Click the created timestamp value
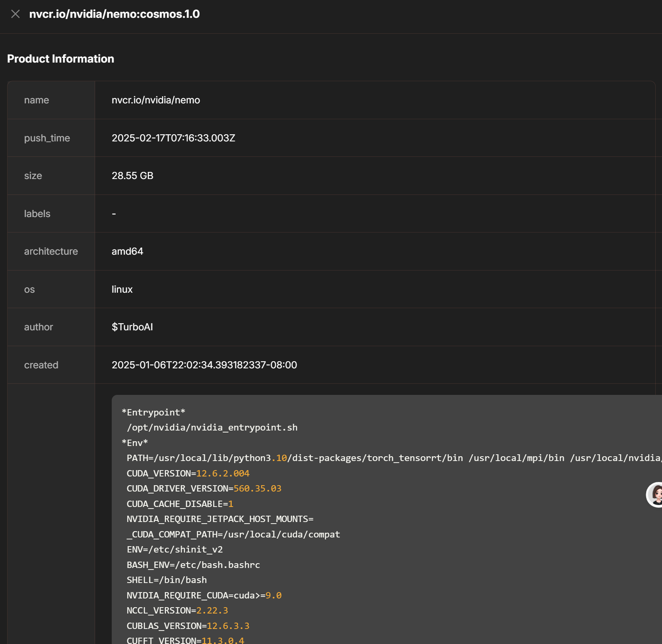The image size is (662, 644). [204, 365]
